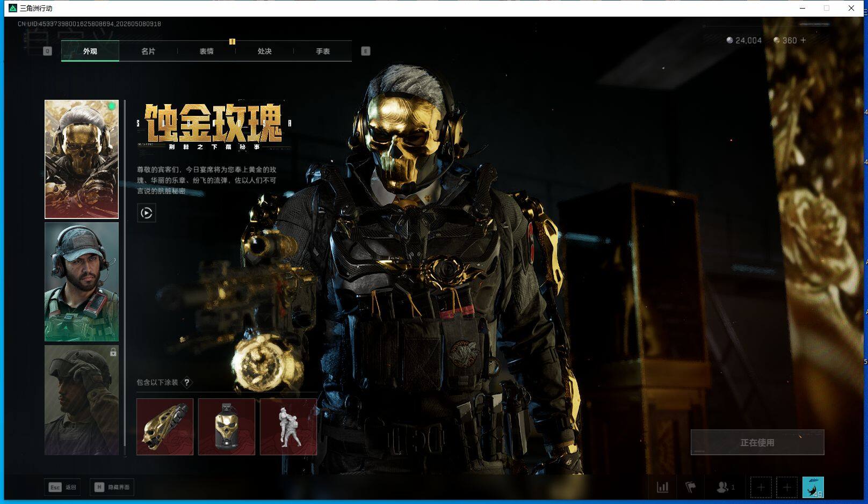
Task: Click the 360 currency balance
Action: click(x=785, y=40)
